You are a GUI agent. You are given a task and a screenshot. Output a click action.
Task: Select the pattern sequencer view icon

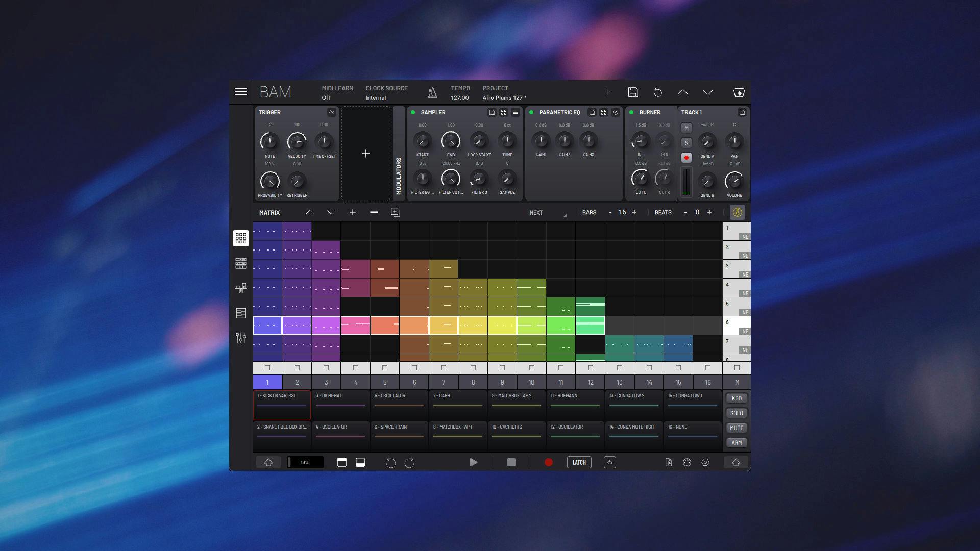click(x=241, y=263)
